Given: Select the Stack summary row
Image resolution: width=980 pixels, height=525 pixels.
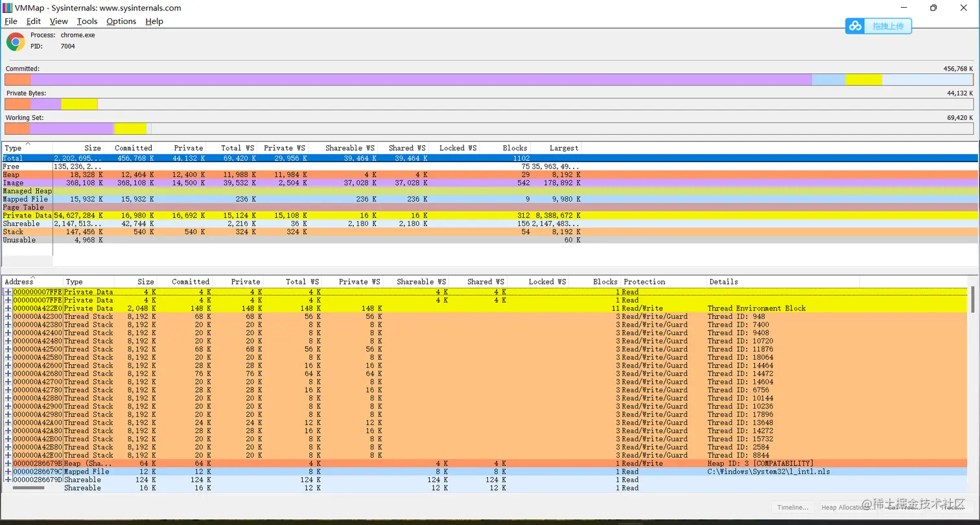Looking at the screenshot, I should 489,231.
